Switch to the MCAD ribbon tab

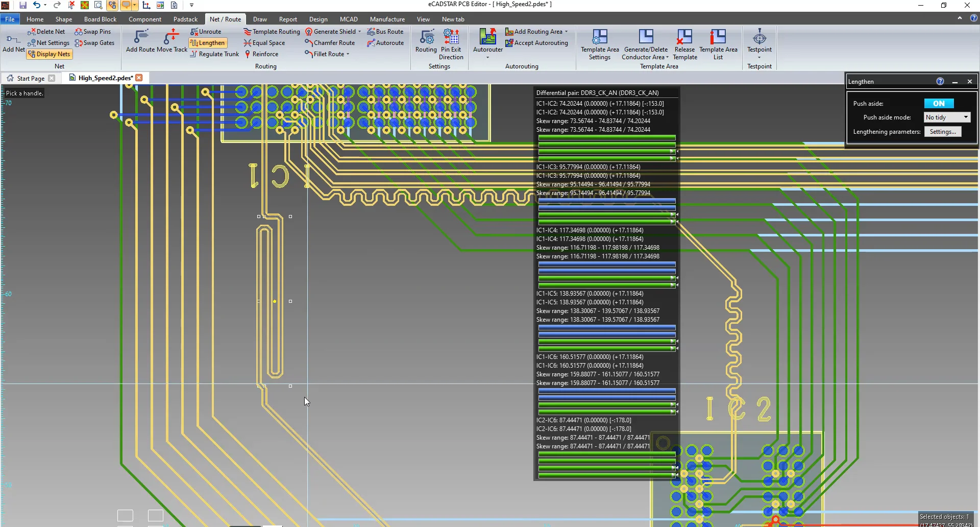pos(349,19)
